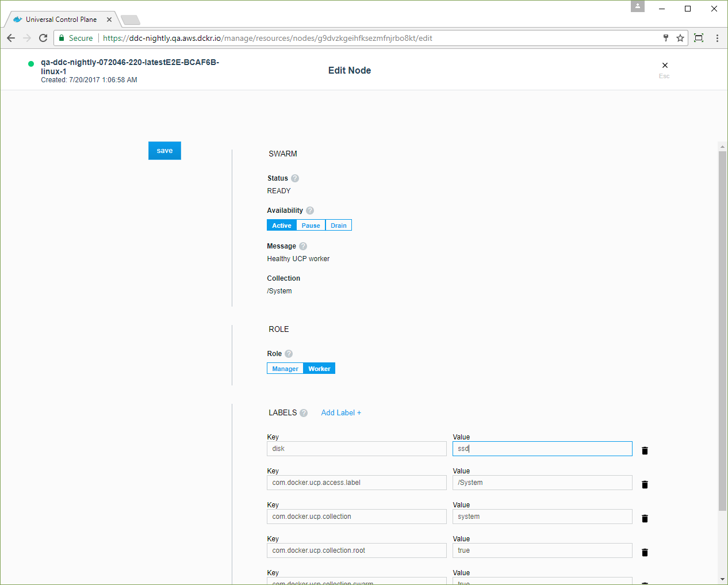Close the Edit Node dialog

[665, 66]
